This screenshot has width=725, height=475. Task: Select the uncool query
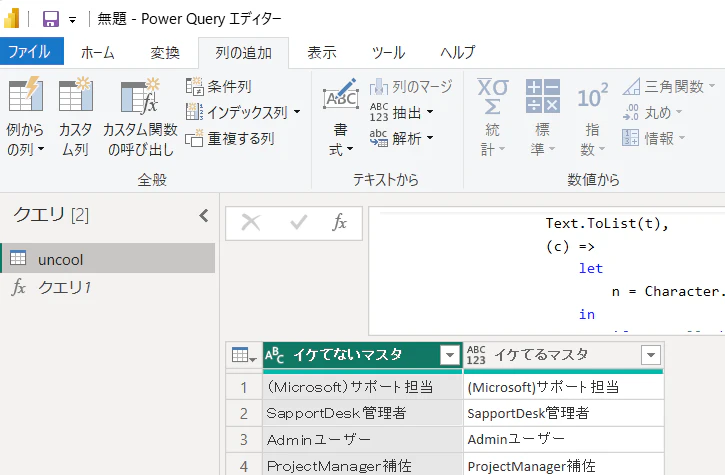click(x=108, y=259)
